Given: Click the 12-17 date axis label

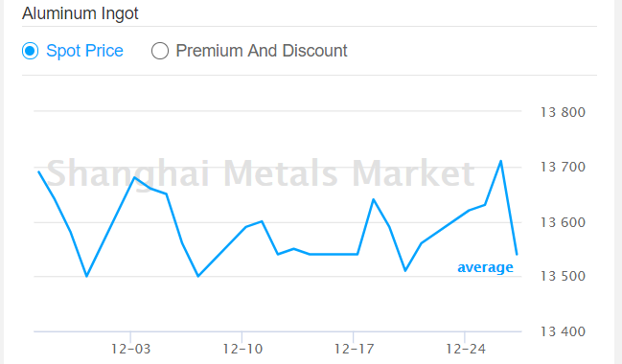Looking at the screenshot, I should pos(354,349).
